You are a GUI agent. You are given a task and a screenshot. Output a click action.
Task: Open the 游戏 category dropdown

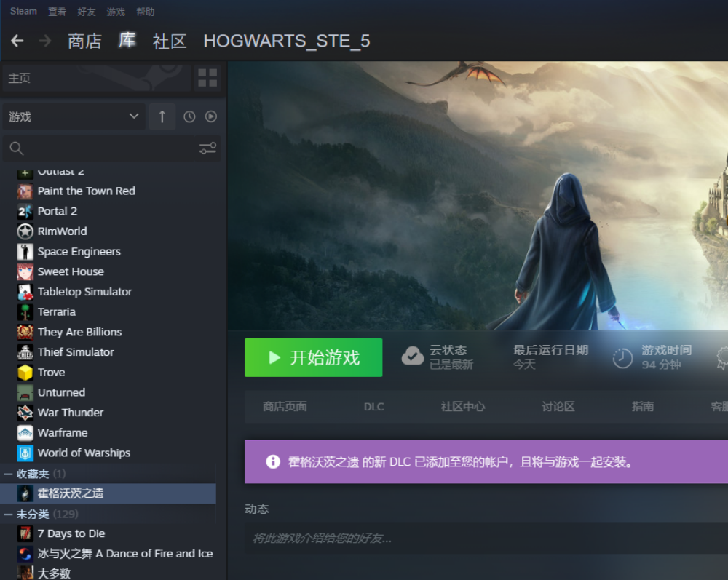point(73,116)
